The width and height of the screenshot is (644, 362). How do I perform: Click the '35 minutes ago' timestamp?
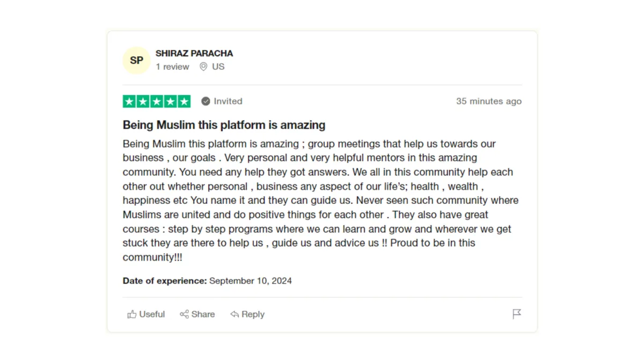pos(489,101)
